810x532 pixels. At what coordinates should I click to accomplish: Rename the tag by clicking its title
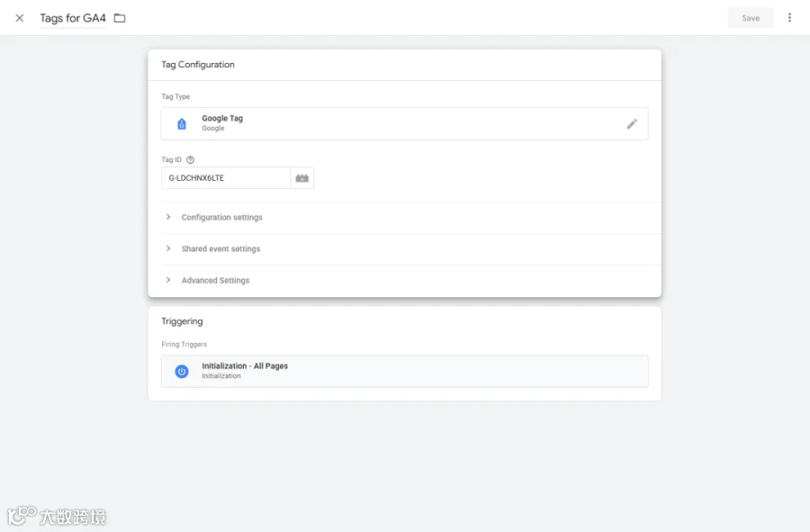[73, 18]
